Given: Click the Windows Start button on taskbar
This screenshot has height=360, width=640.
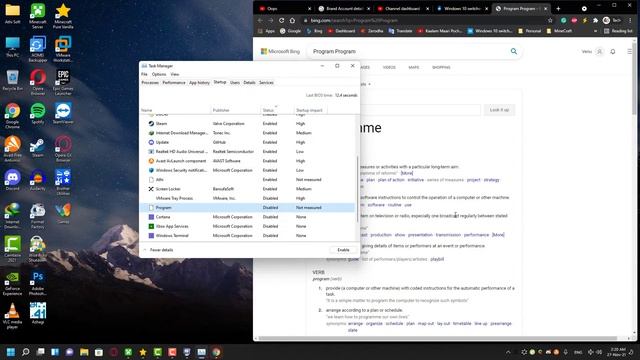Looking at the screenshot, I should click(11, 352).
